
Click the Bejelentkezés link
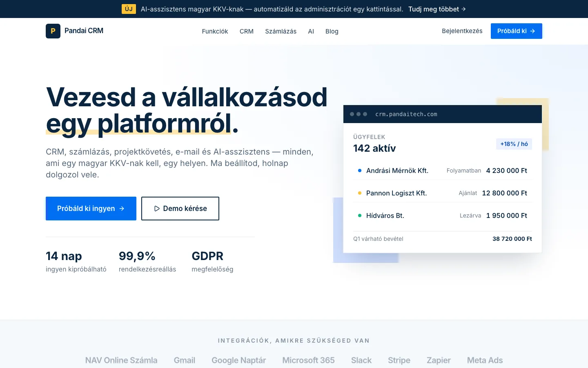[x=462, y=31]
